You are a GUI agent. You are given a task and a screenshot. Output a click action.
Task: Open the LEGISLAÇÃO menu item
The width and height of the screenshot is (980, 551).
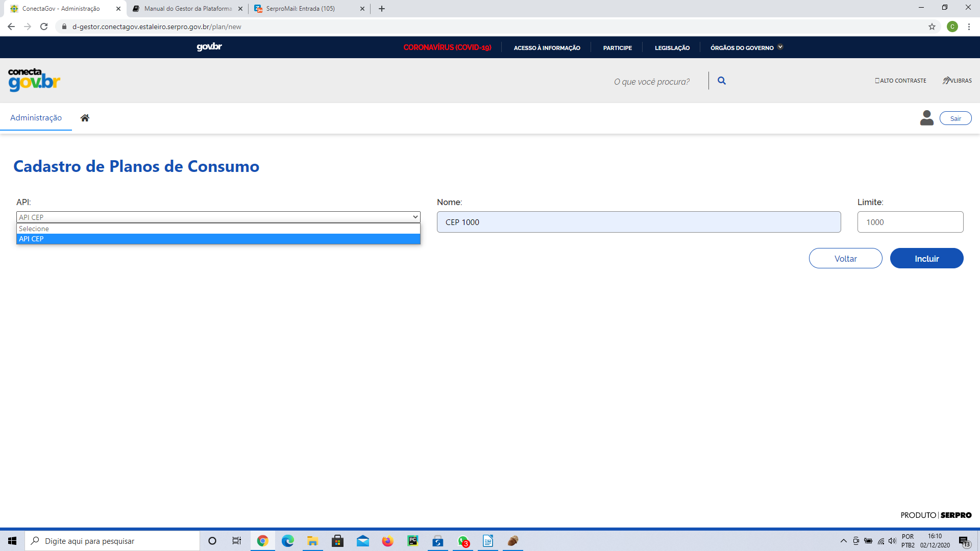click(672, 47)
